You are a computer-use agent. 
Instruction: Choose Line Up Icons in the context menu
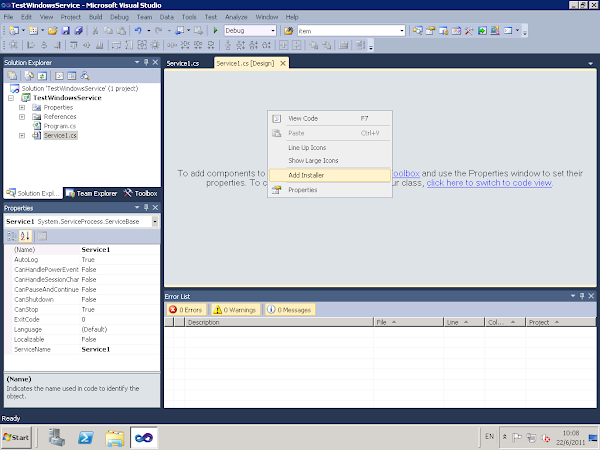[330, 148]
